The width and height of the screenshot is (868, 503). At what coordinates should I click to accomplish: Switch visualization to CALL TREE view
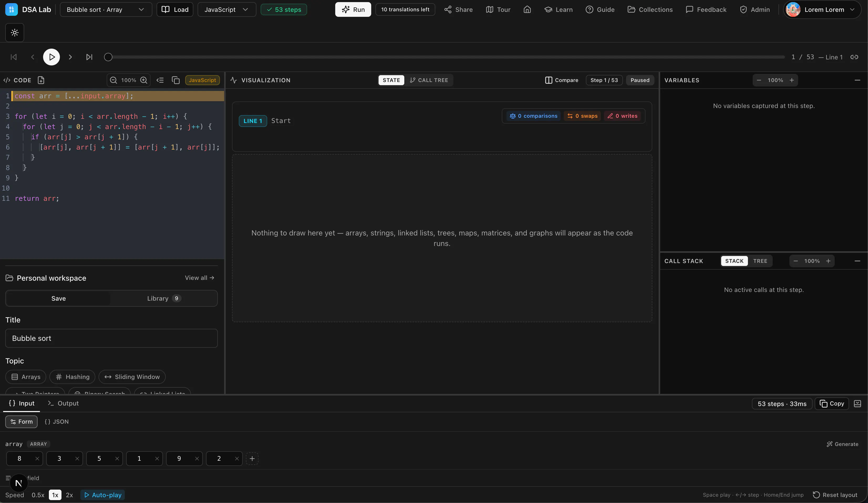pos(429,80)
